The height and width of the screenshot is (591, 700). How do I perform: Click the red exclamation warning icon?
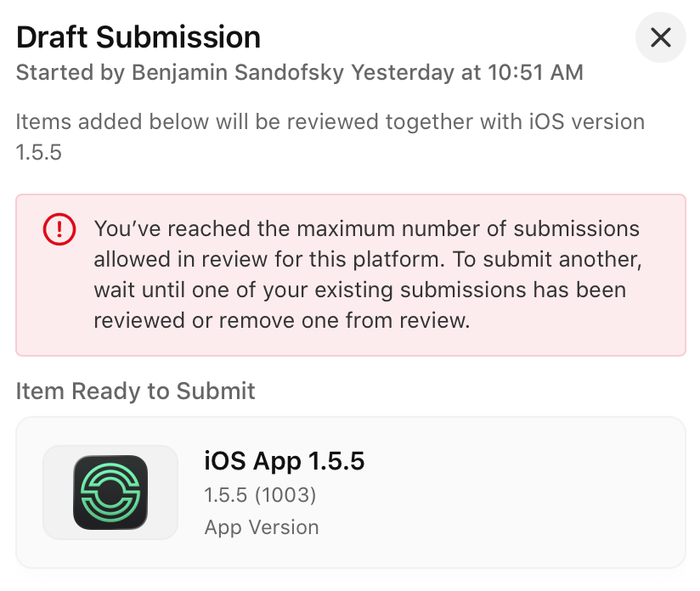[x=59, y=228]
